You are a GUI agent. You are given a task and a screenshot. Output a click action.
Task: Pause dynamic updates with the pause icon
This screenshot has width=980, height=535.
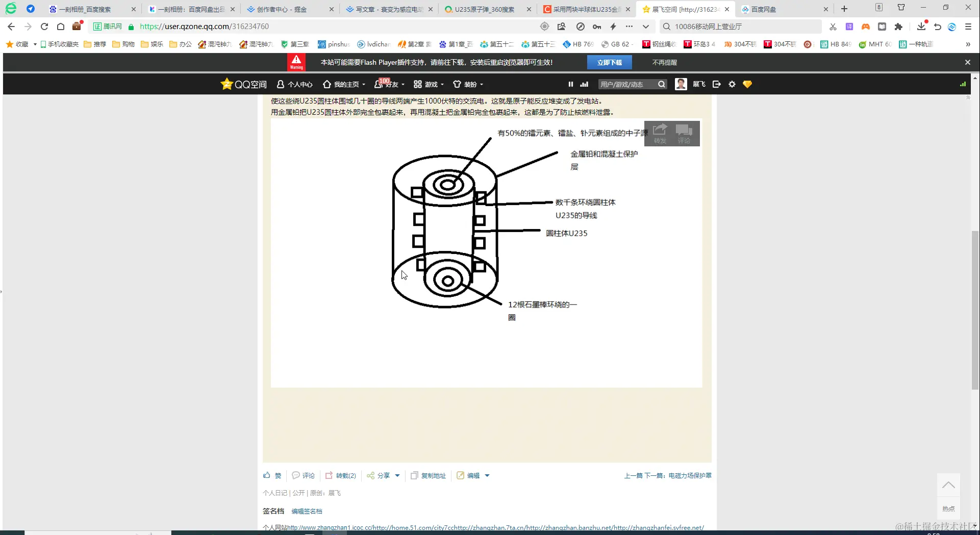coord(570,84)
